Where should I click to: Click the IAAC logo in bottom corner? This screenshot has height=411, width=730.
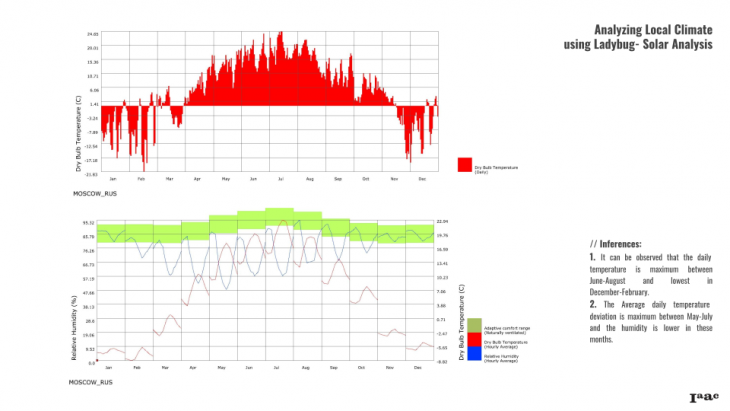(703, 397)
